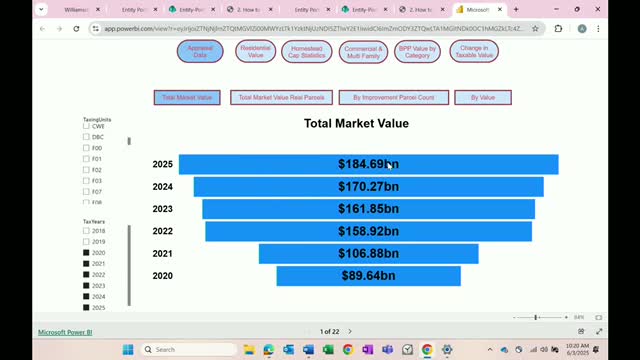Screen dimensions: 640x360
Task: Open Homestead Cap Statistics page
Action: click(307, 52)
